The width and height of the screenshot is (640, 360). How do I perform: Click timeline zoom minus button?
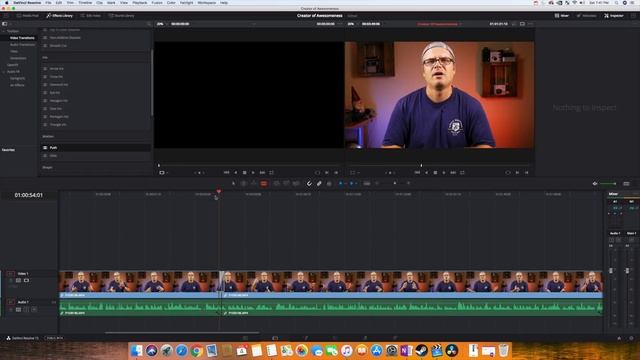pyautogui.click(x=378, y=184)
